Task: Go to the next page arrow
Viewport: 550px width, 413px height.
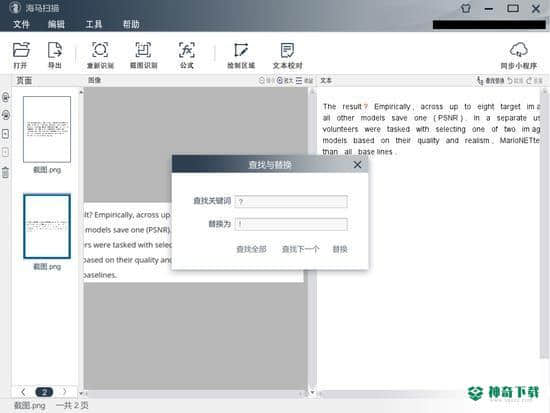Action: pos(65,392)
